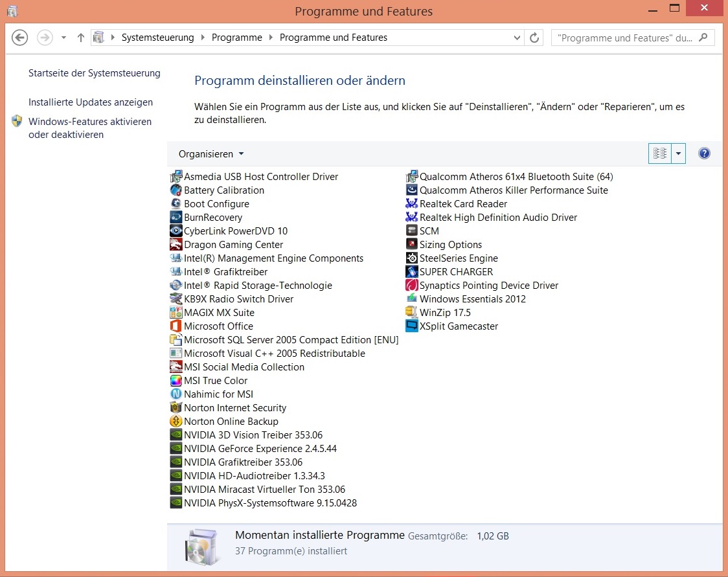The height and width of the screenshot is (577, 728).
Task: Go back with the back arrow
Action: [19, 38]
